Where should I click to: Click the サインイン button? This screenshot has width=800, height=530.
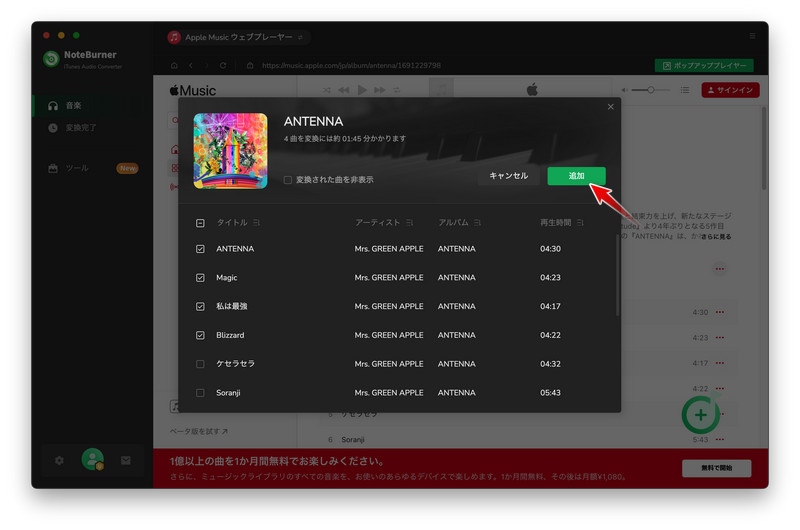point(730,90)
